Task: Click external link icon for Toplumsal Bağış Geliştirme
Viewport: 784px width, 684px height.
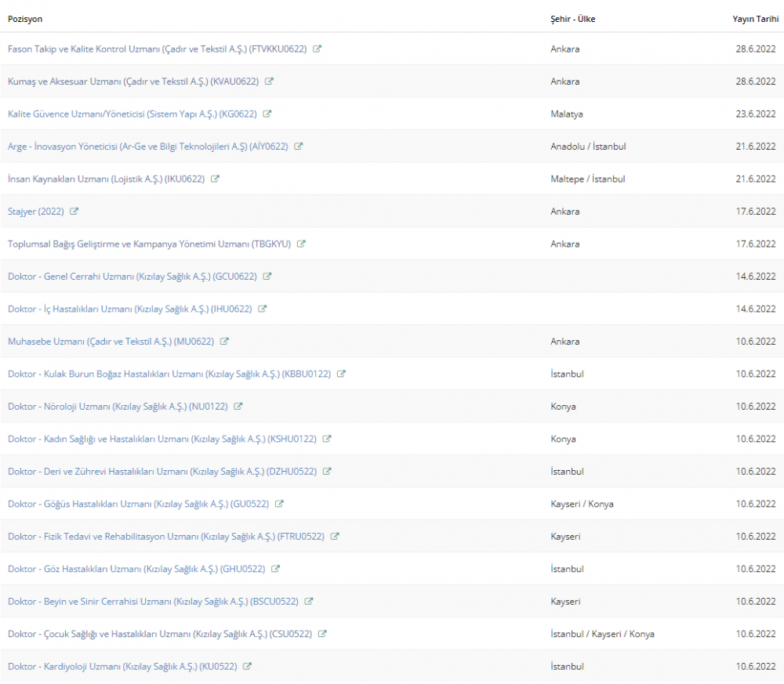Action: [301, 244]
